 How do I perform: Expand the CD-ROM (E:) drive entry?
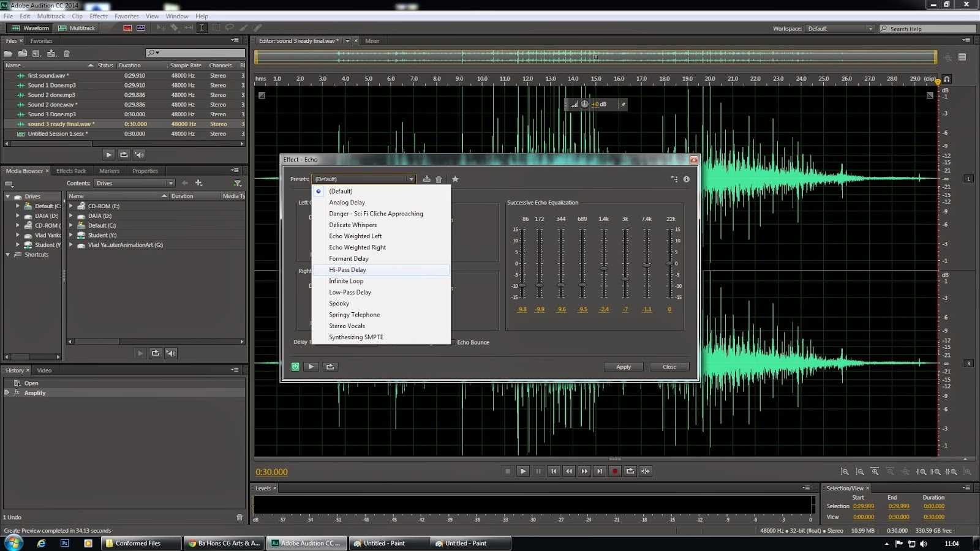[x=71, y=206]
